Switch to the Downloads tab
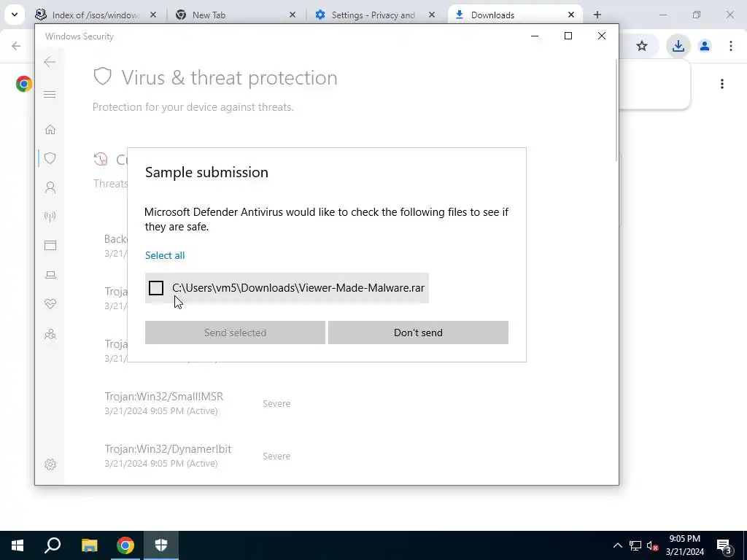This screenshot has width=747, height=560. (514, 15)
